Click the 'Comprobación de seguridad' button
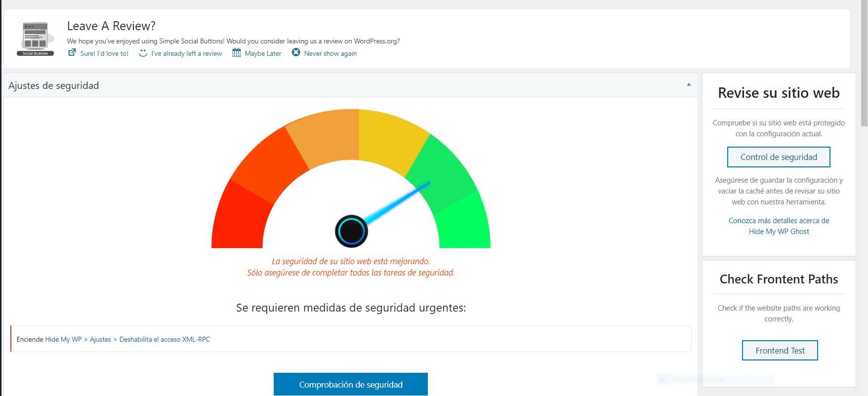Screen dimensions: 868x396 pyautogui.click(x=351, y=384)
